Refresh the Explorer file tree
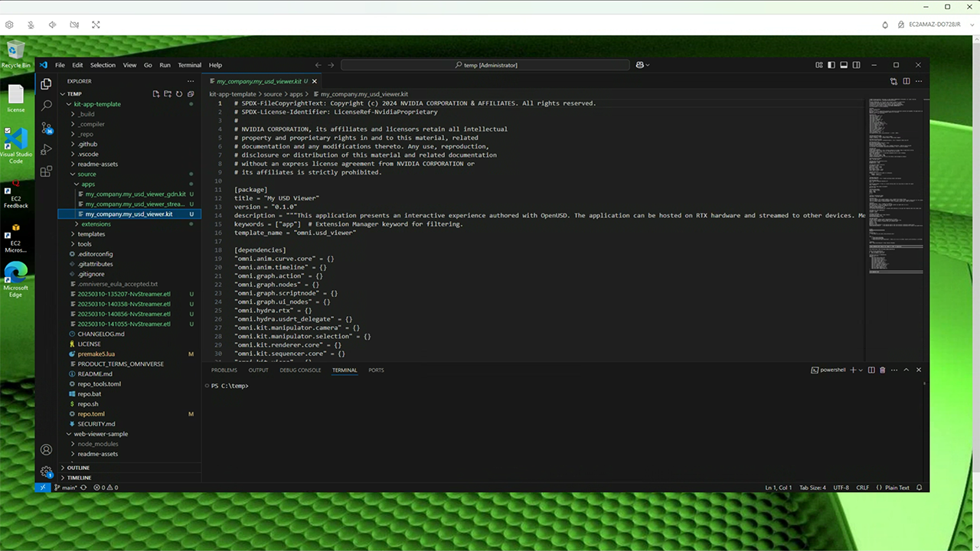The width and height of the screenshot is (980, 551). (179, 93)
